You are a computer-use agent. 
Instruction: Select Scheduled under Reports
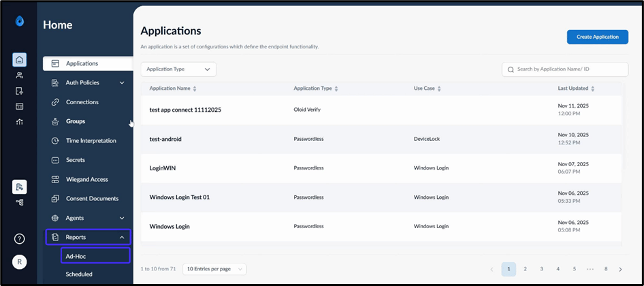(79, 274)
